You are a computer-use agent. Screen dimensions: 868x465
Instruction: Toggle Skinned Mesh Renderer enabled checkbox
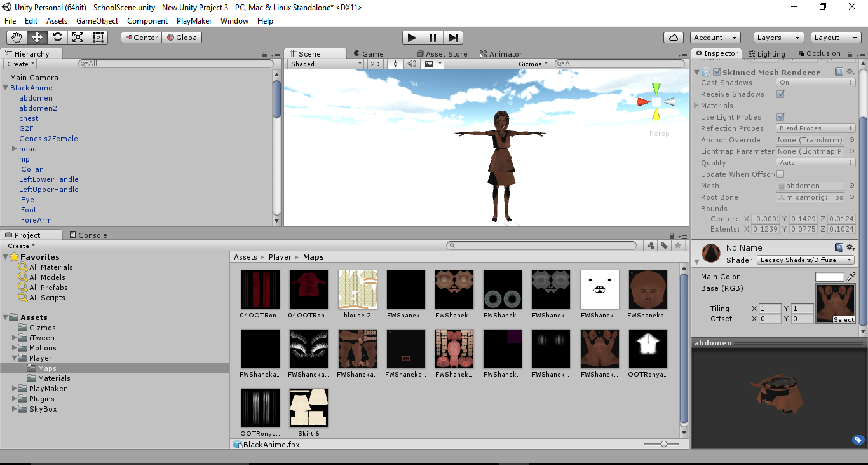(x=717, y=72)
